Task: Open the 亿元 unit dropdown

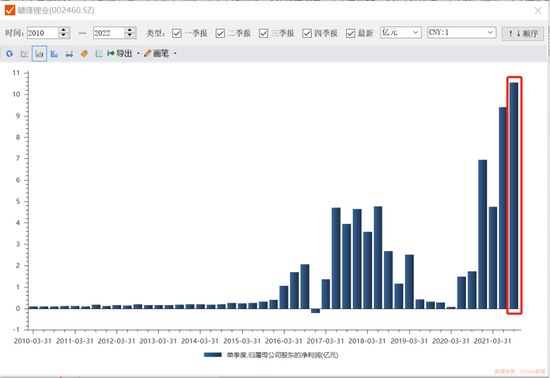Action: point(401,33)
